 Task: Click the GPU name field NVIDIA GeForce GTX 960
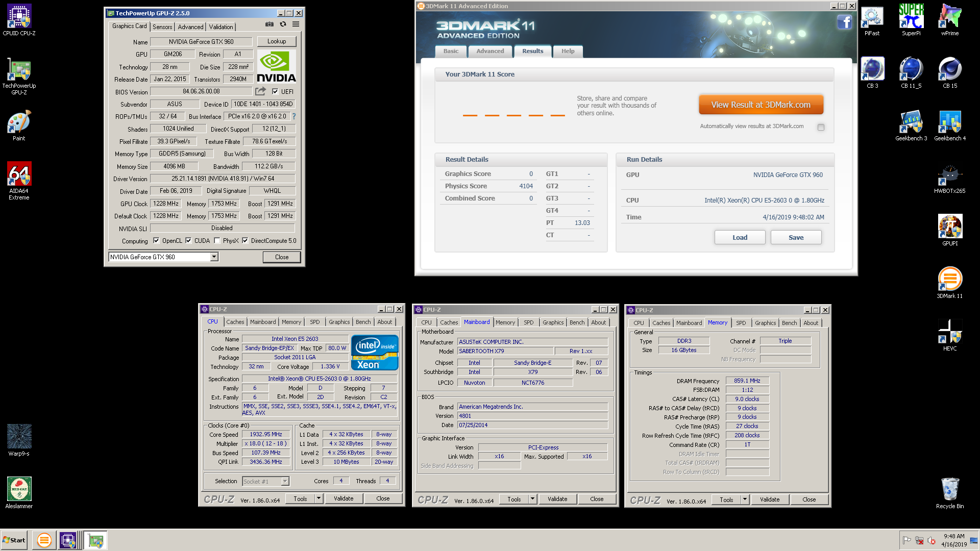coord(201,42)
